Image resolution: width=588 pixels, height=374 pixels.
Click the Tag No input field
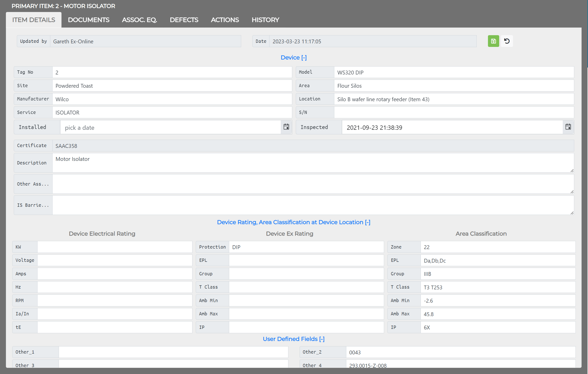[172, 72]
